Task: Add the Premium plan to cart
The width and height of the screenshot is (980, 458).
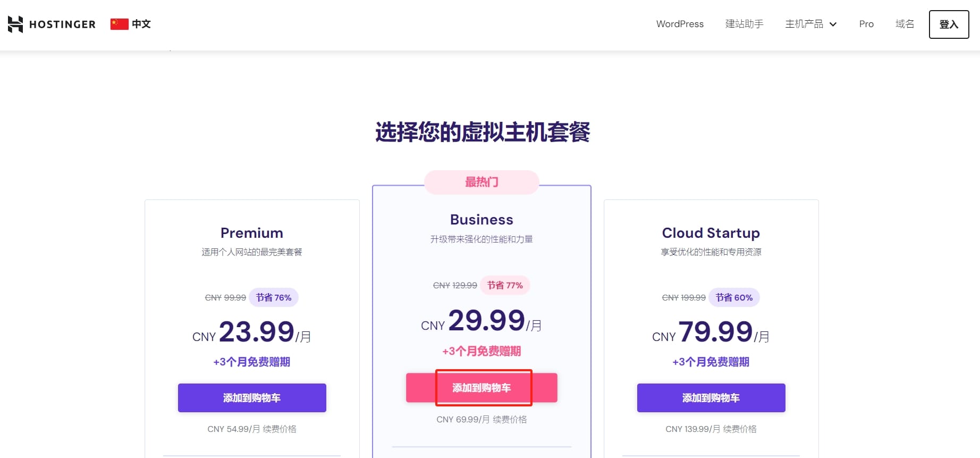Action: (252, 398)
